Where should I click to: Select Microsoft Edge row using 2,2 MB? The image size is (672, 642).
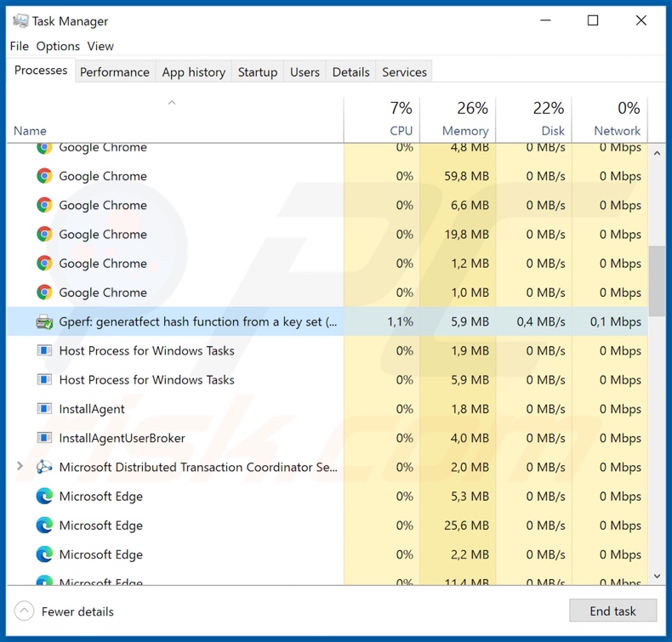coord(327,554)
